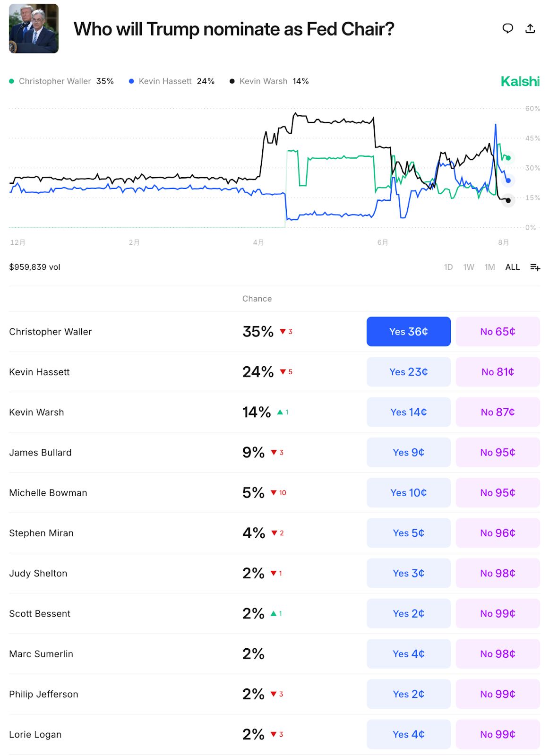Image resolution: width=549 pixels, height=756 pixels.
Task: Click Yes 14¢ for Kevin Warsh
Action: pyautogui.click(x=408, y=412)
